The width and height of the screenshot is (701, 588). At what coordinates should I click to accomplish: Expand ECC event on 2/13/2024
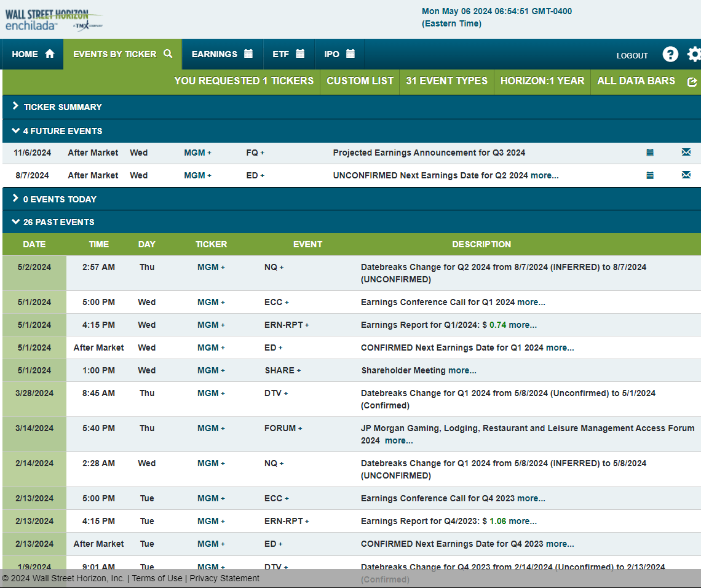coord(276,499)
